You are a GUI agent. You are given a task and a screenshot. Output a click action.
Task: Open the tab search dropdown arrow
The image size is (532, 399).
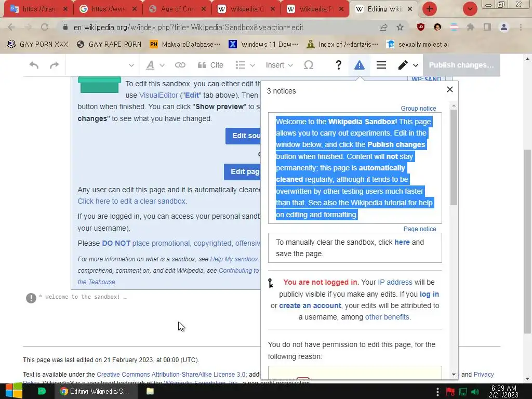470,9
